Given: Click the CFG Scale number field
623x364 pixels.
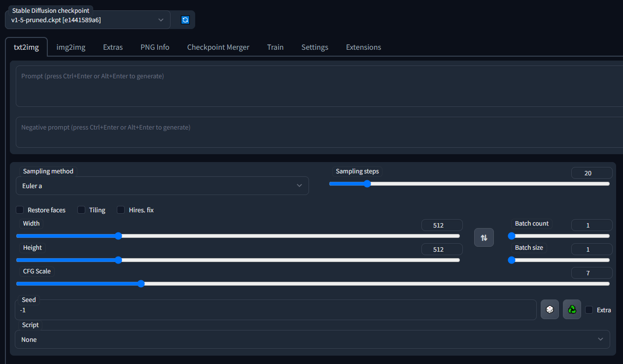Looking at the screenshot, I should coord(592,273).
